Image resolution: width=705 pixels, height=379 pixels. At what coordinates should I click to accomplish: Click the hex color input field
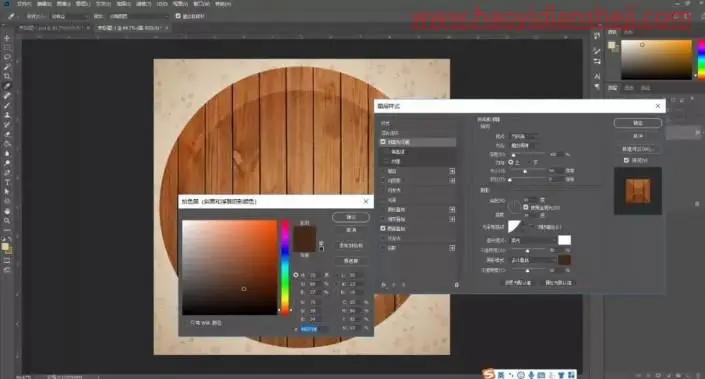(313, 329)
